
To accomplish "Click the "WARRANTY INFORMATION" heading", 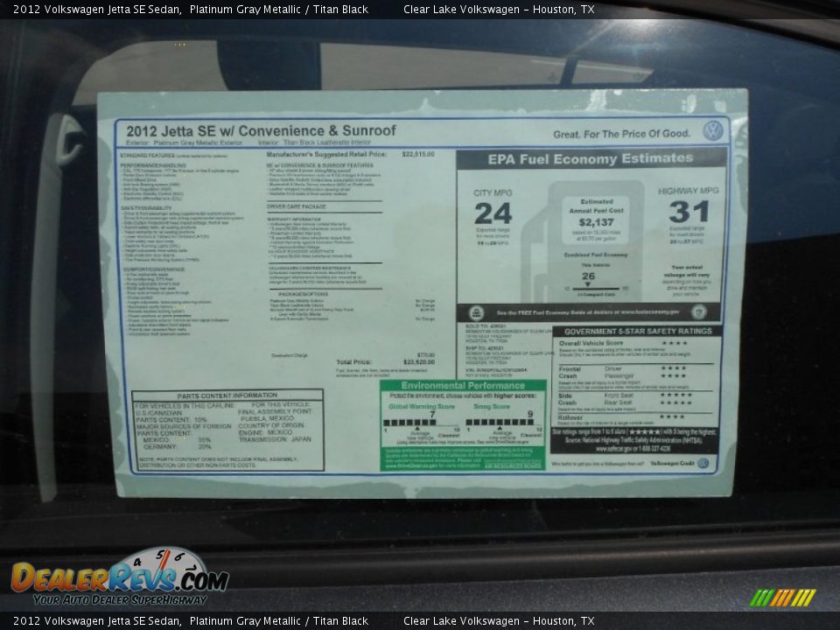I will click(x=294, y=220).
